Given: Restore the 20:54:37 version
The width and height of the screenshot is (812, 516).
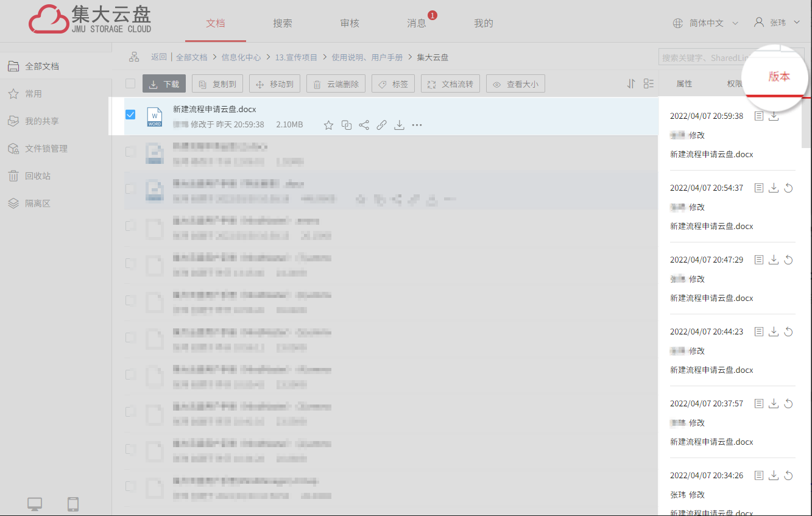Looking at the screenshot, I should [788, 188].
